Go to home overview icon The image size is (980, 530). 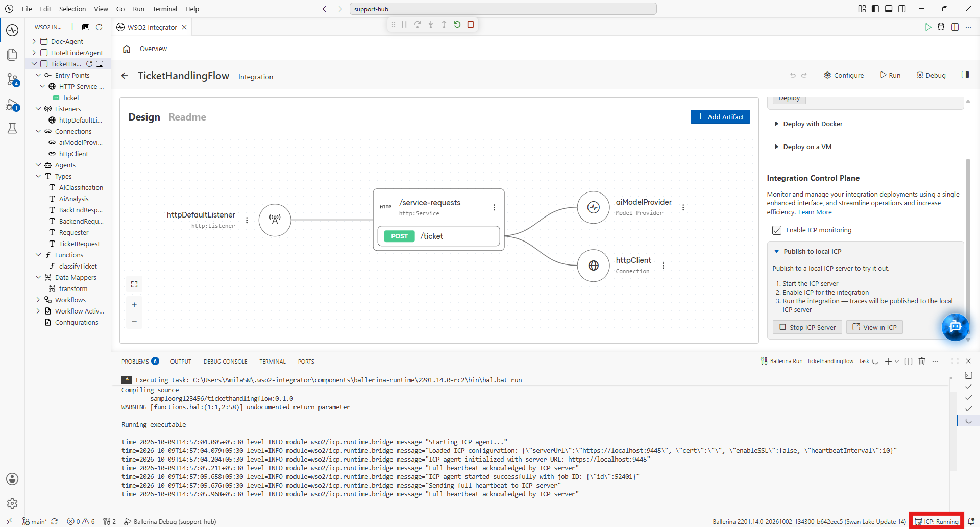[127, 49]
